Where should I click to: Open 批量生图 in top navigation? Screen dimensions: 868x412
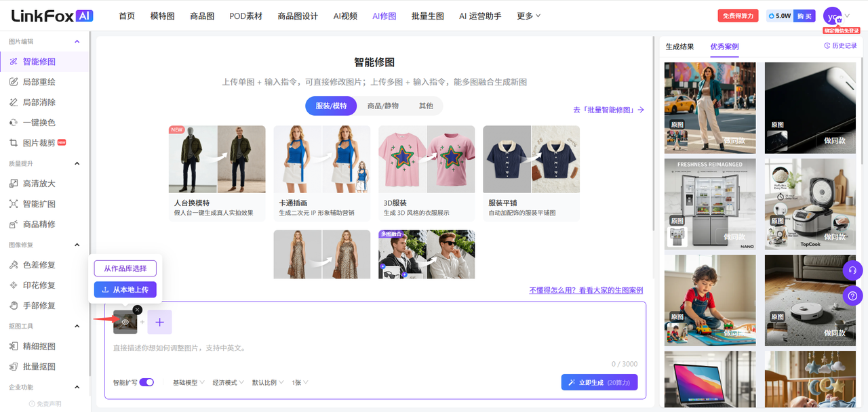428,16
